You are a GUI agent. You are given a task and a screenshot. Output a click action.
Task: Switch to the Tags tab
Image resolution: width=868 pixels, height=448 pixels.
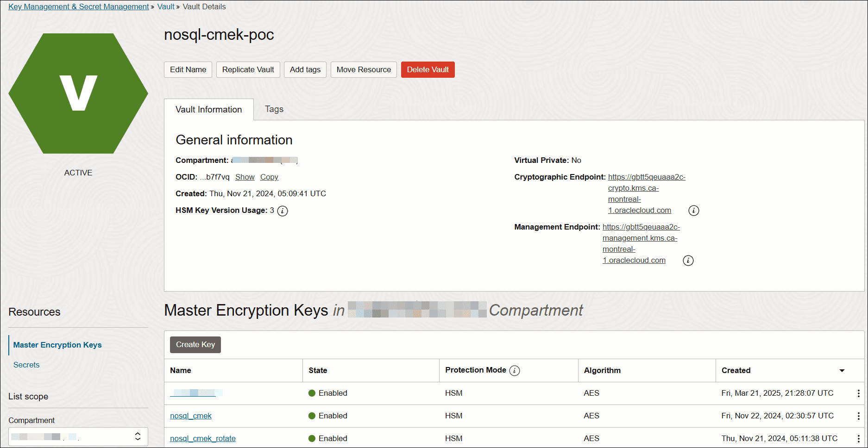274,109
